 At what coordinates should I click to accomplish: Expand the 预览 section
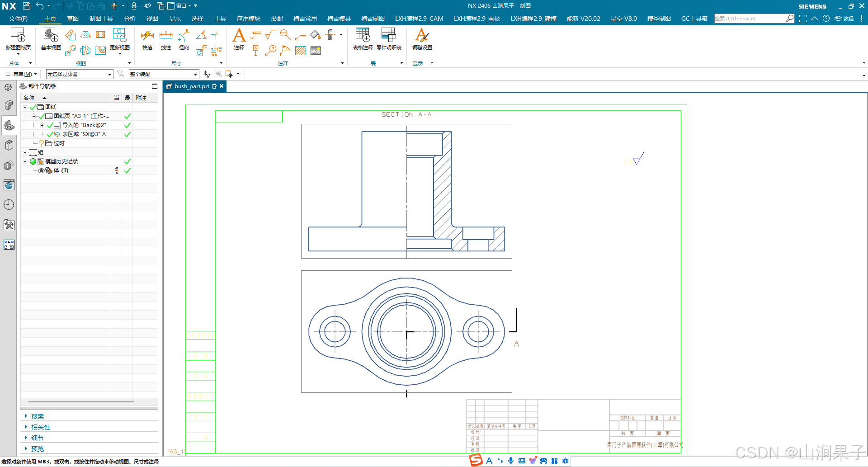pyautogui.click(x=37, y=449)
